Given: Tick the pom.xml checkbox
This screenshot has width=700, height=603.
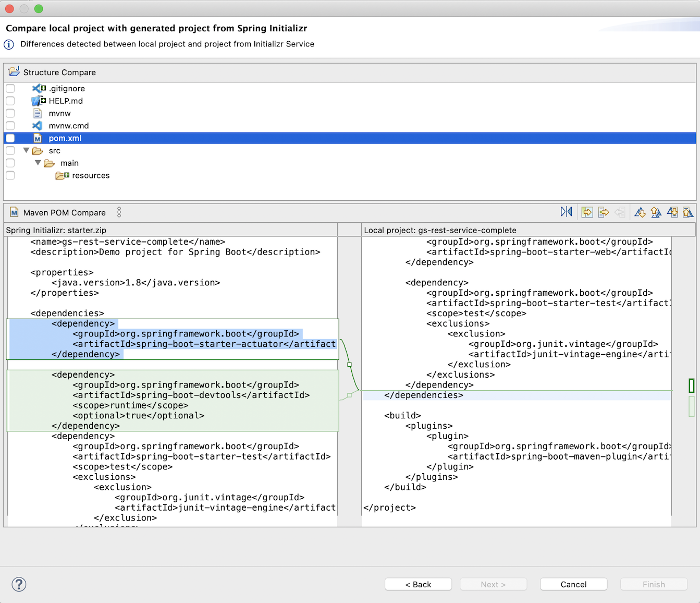Looking at the screenshot, I should point(10,138).
